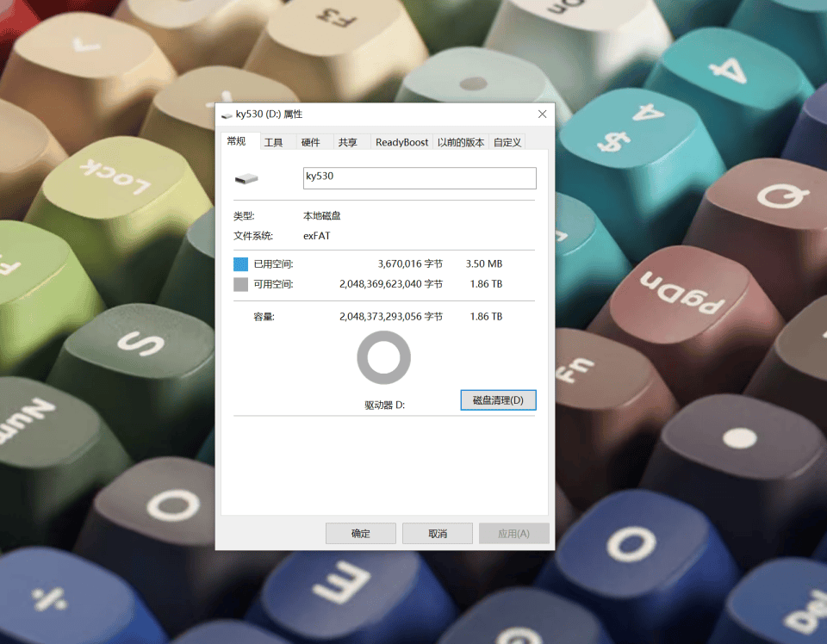The image size is (827, 644).
Task: Select the ReadyBoost tab
Action: click(x=401, y=143)
